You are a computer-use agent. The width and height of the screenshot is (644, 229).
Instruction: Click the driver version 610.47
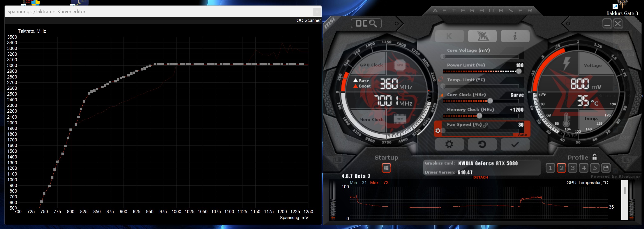pos(465,172)
